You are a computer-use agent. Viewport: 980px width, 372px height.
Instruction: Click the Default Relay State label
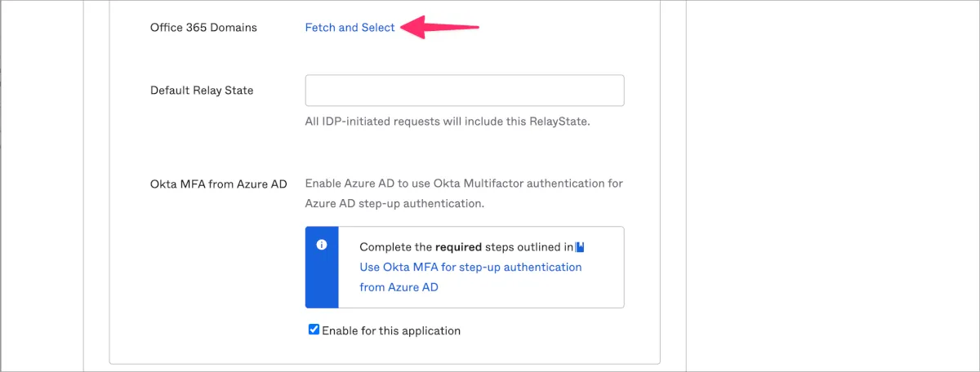tap(202, 91)
